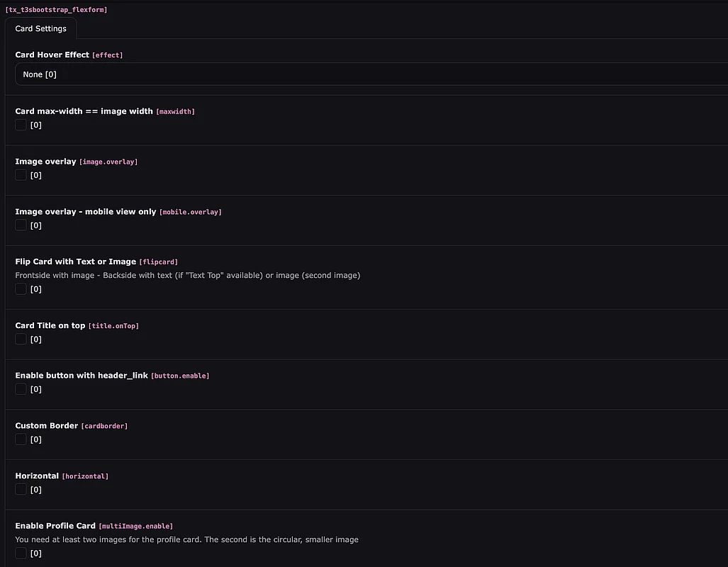Click the 'Enable Profile Card' label text
This screenshot has width=728, height=567.
coord(55,526)
